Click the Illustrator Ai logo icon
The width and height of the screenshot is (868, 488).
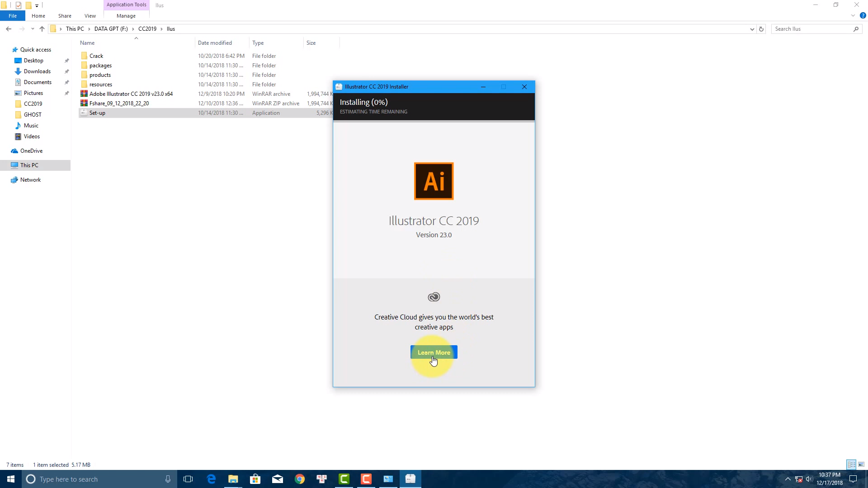[434, 181]
